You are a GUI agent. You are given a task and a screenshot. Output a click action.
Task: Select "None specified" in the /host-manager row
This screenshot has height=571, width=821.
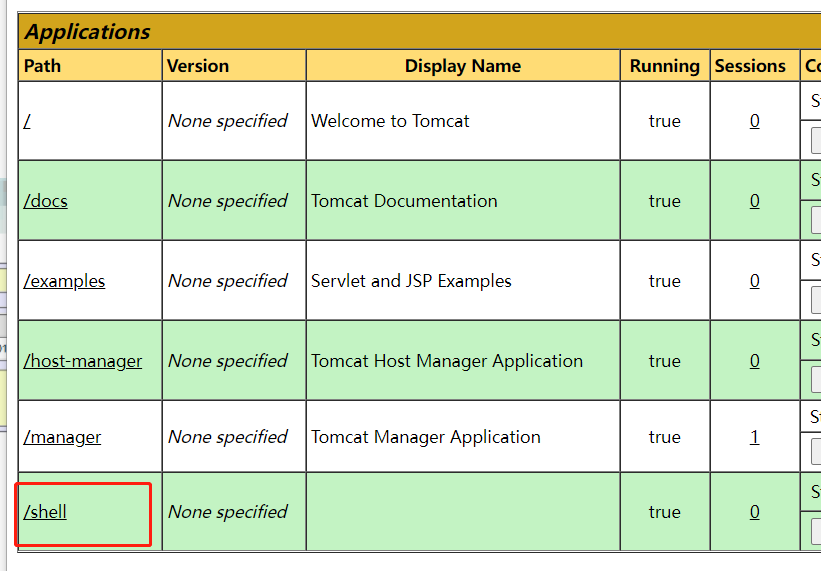pos(228,361)
